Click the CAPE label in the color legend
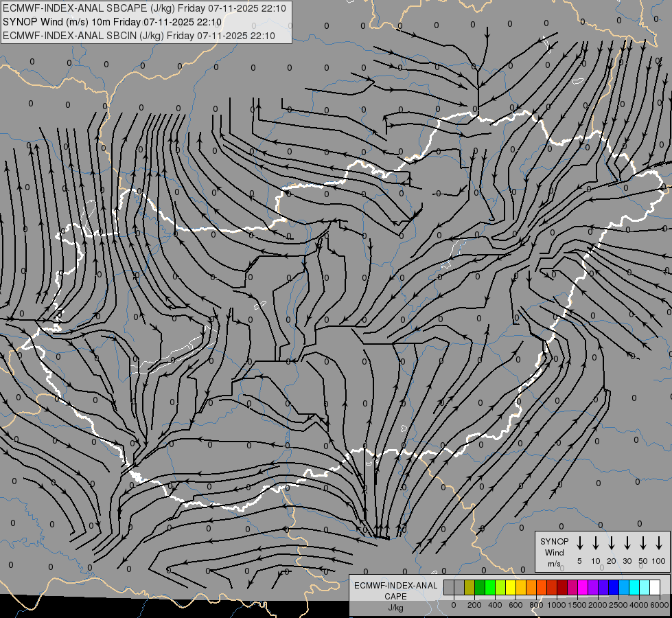This screenshot has height=618, width=672. 395,597
